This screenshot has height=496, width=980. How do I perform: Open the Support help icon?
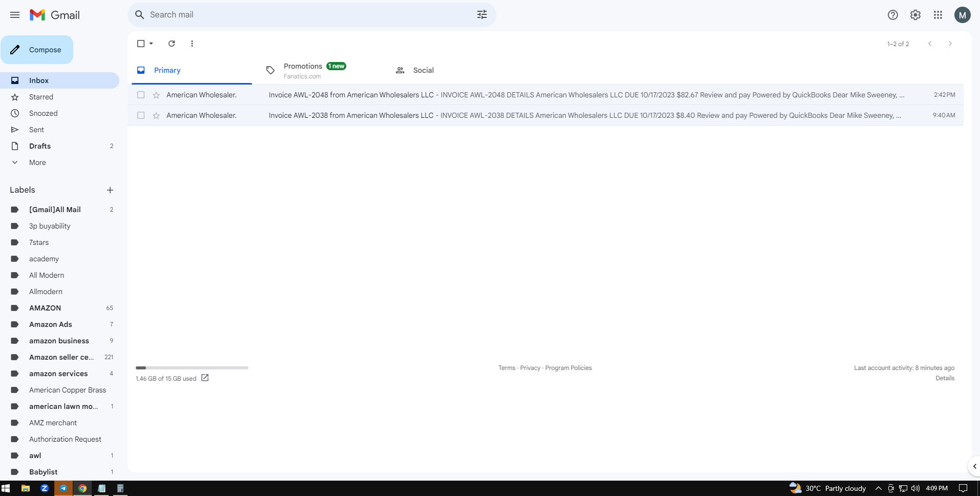click(x=893, y=15)
